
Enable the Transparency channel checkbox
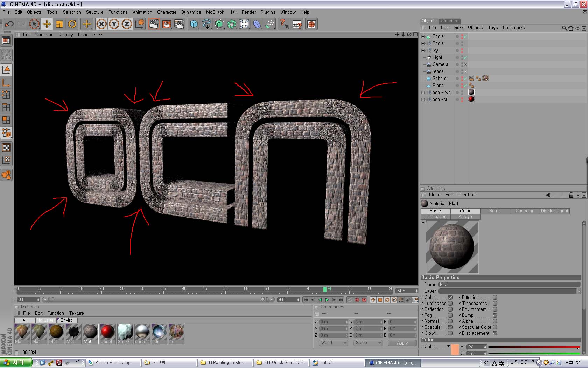(495, 303)
